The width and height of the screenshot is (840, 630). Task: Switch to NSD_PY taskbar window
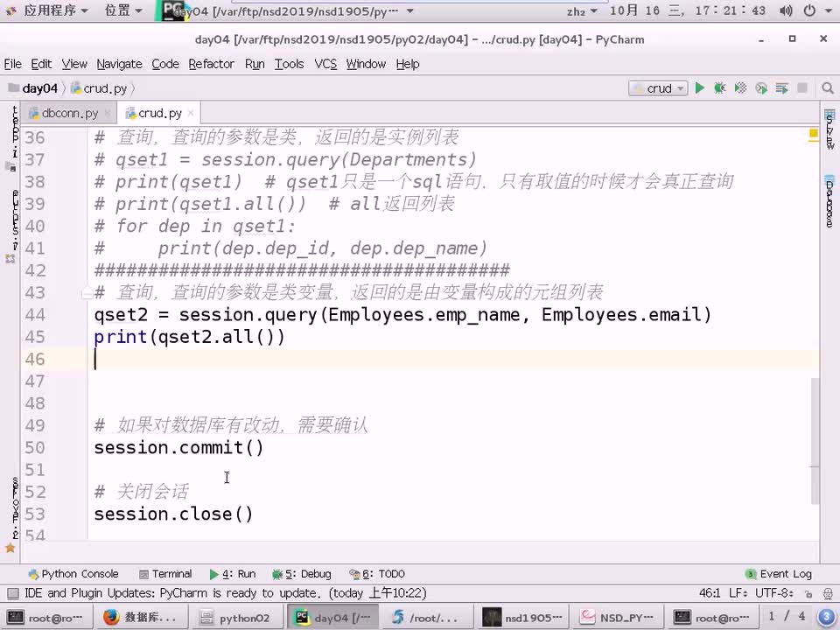(x=616, y=618)
